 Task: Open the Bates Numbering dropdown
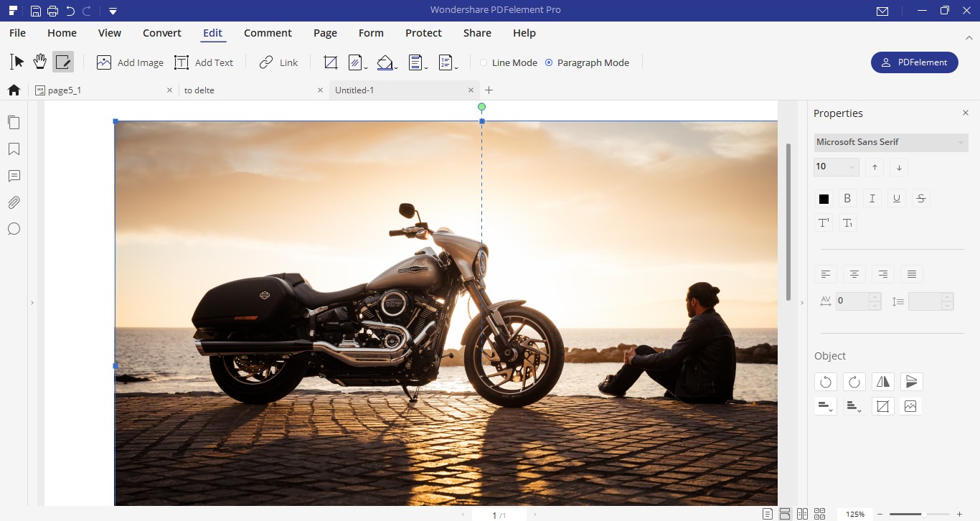coord(448,62)
